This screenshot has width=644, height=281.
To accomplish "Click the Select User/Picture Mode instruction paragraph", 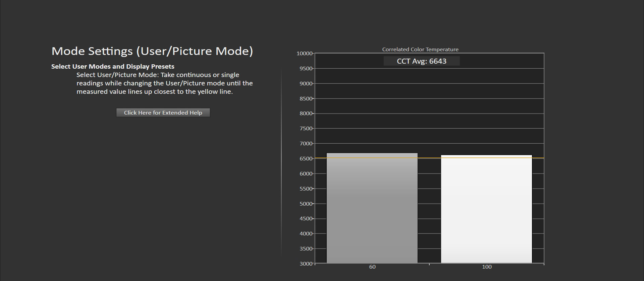I will [164, 83].
